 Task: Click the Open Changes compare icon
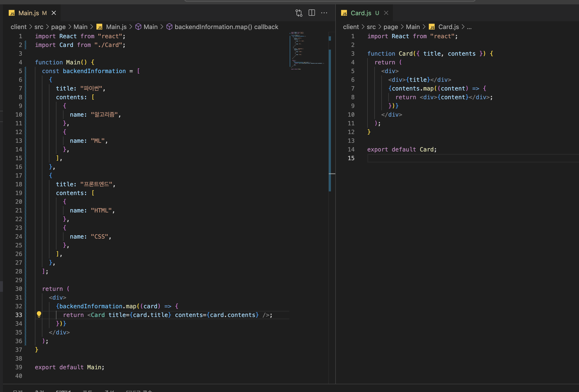pos(299,13)
